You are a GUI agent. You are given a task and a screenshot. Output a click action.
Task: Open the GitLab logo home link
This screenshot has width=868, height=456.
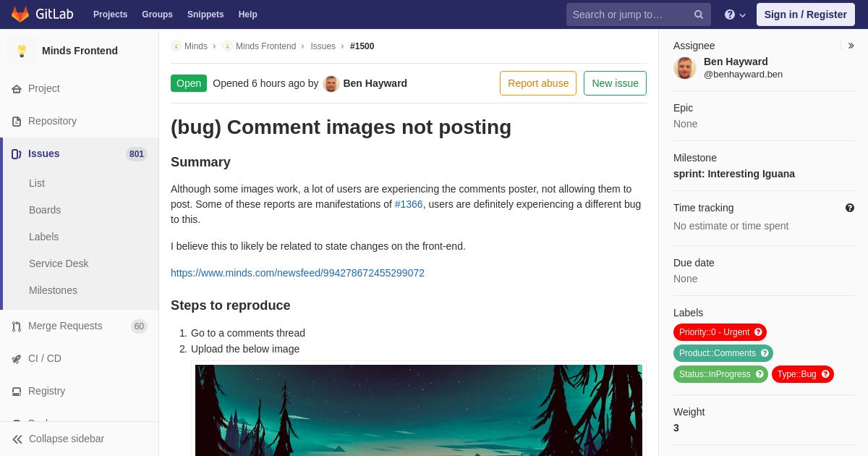[x=42, y=14]
